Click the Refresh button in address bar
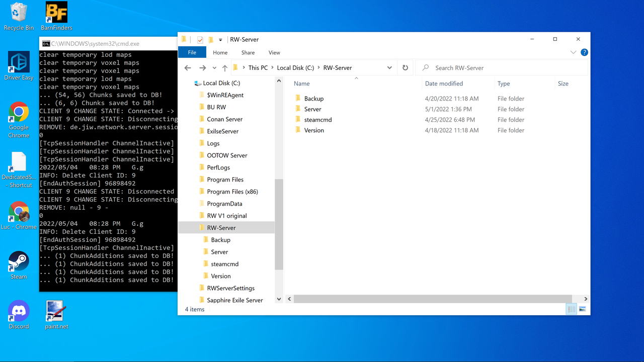Viewport: 644px width, 362px height. click(x=405, y=68)
